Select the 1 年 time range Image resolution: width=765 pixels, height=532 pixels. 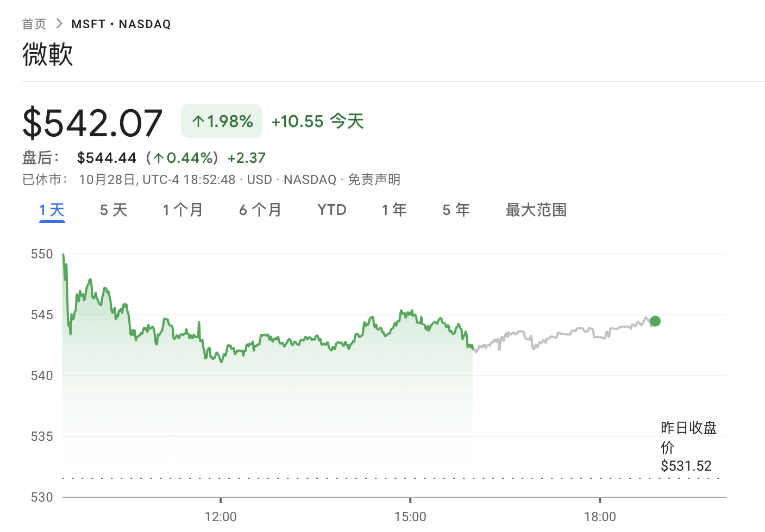[394, 210]
